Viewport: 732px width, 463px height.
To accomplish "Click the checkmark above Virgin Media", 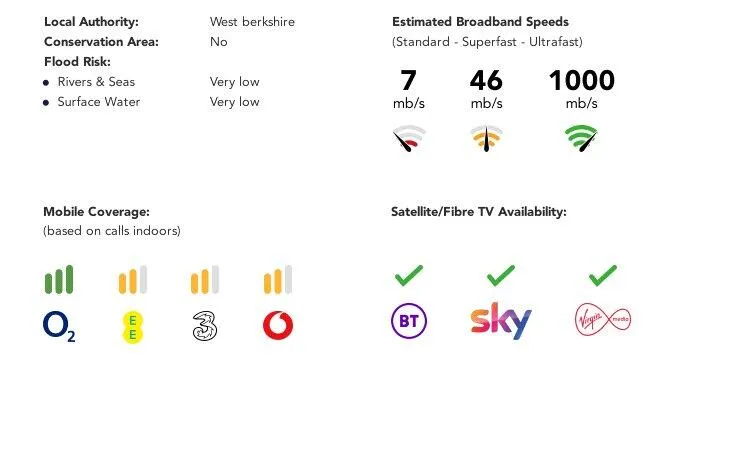I will click(x=602, y=275).
